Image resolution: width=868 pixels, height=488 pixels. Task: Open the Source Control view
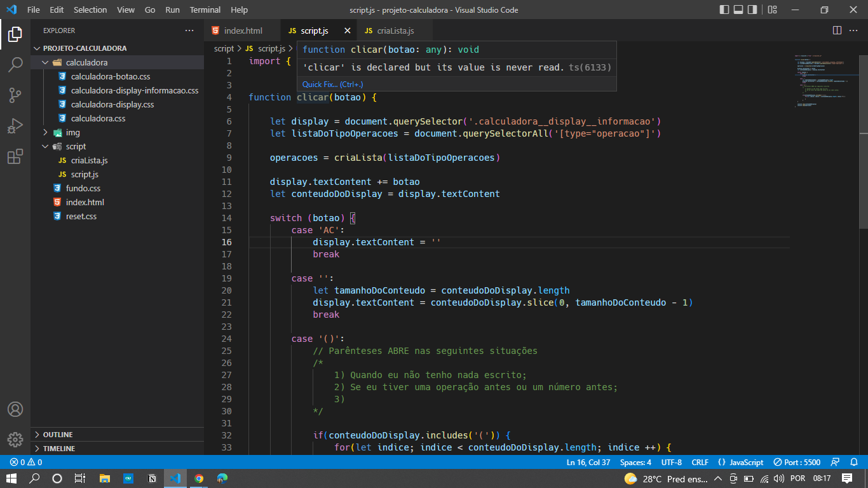[15, 95]
